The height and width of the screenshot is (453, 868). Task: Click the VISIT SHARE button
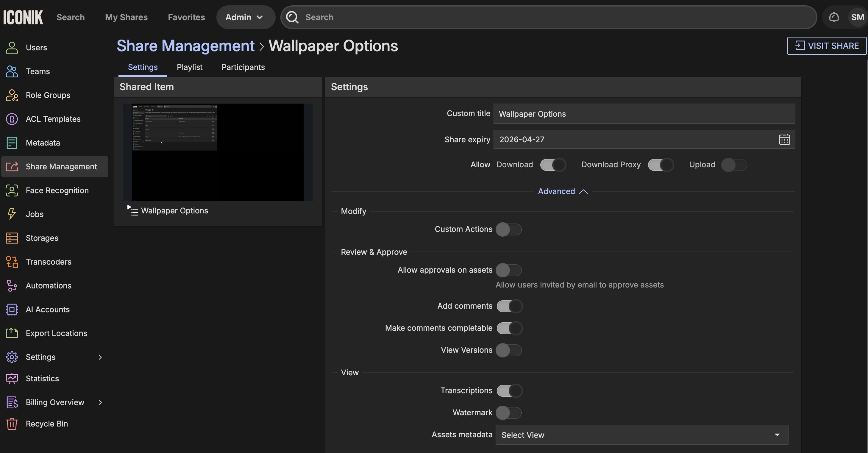[826, 46]
